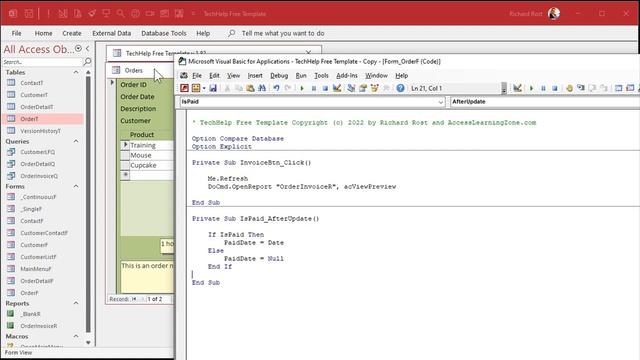This screenshot has height=360, width=640.
Task: Open the Immediate Window icon at toolbar edge
Action: [x=631, y=88]
